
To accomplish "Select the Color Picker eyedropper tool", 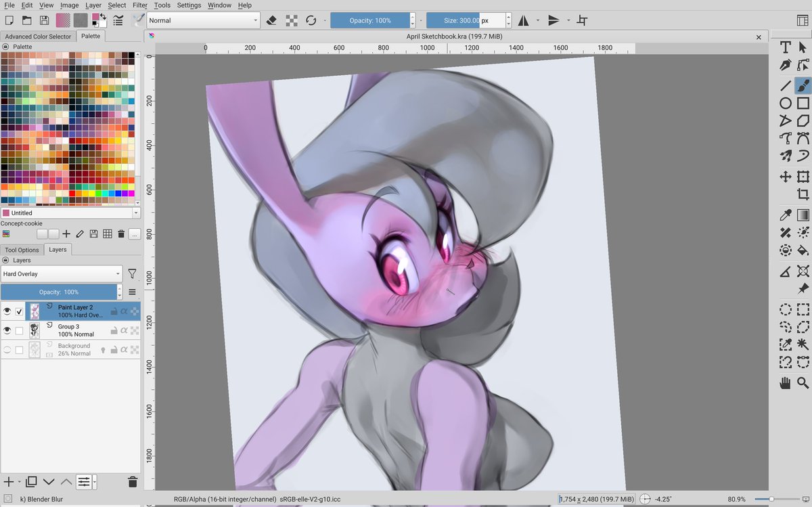I will coord(785,216).
